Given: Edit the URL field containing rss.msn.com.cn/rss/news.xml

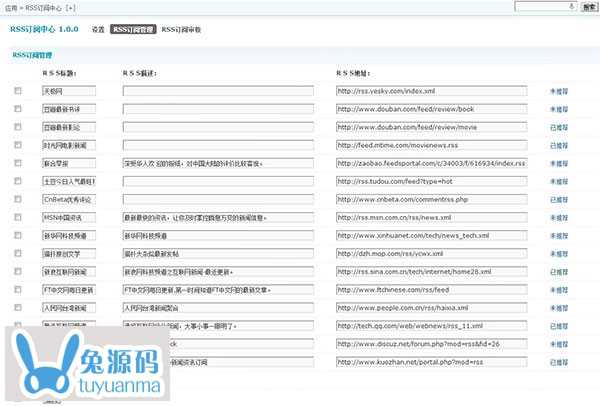Looking at the screenshot, I should [432, 218].
